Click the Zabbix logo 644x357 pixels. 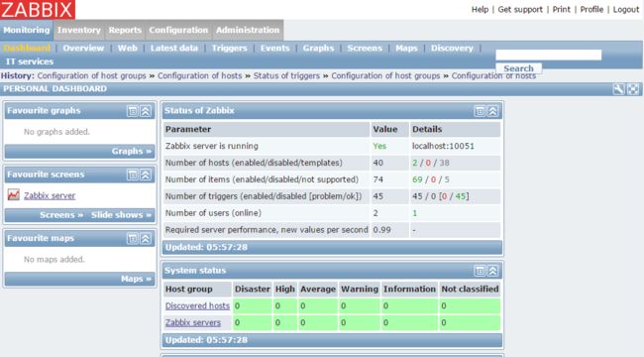(x=38, y=10)
